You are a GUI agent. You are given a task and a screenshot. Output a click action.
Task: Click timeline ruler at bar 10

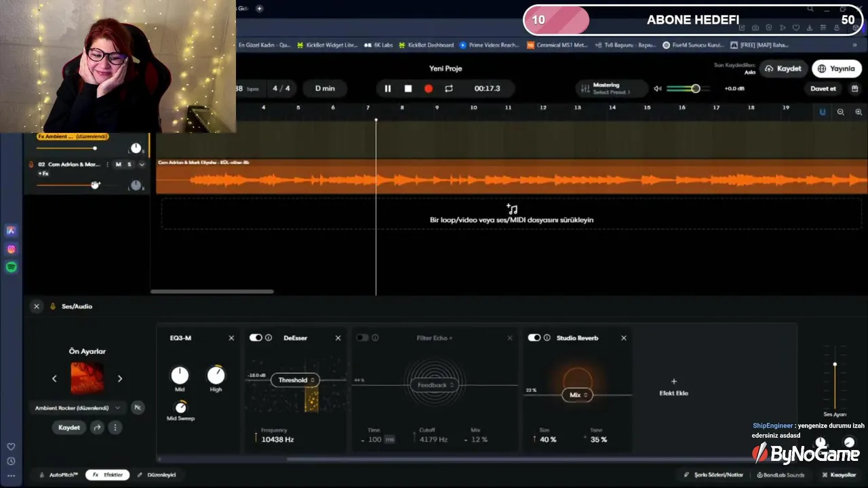[473, 108]
